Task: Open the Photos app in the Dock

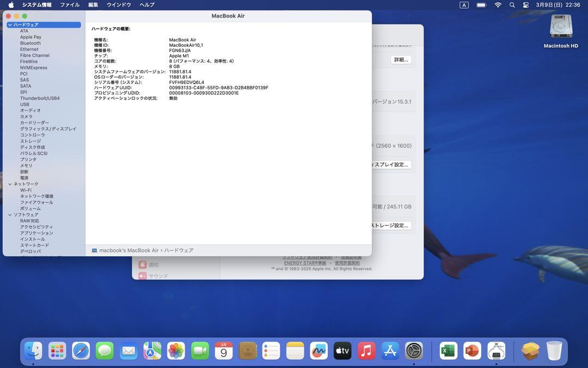Action: pos(176,351)
